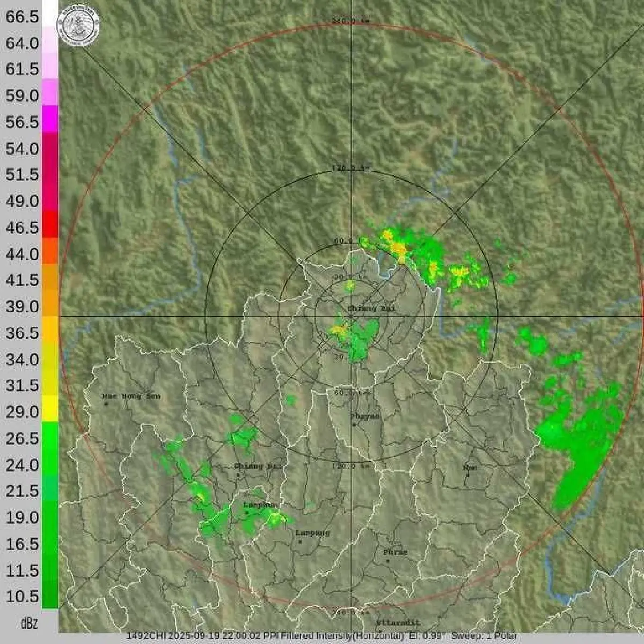Screen dimensions: 644x644
Task: Click the 240.0 km range ring label
Action: click(351, 21)
